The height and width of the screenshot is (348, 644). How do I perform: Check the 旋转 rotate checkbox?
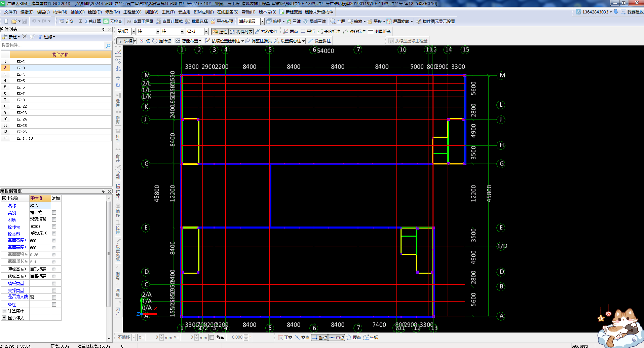212,337
